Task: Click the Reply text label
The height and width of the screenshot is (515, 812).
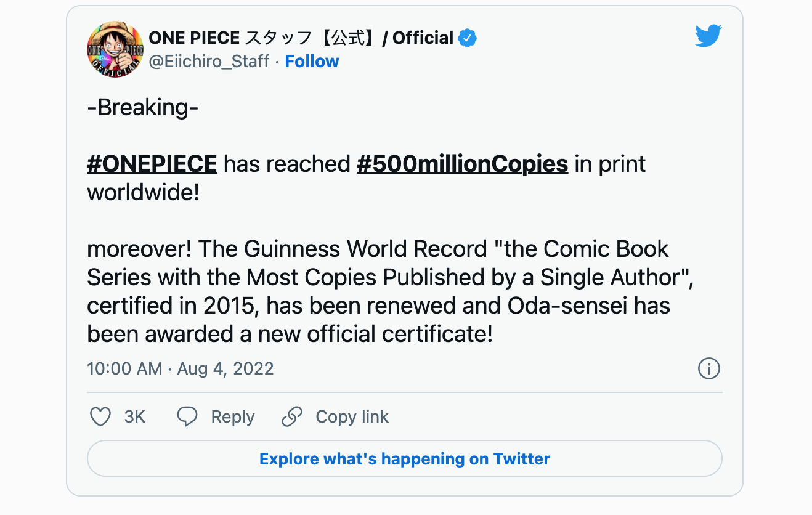Action: [233, 416]
